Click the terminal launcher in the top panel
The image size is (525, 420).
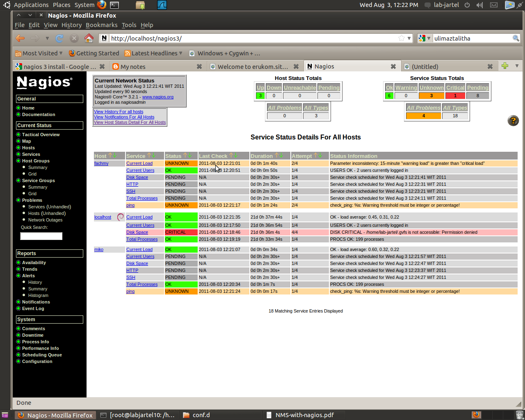[x=115, y=5]
